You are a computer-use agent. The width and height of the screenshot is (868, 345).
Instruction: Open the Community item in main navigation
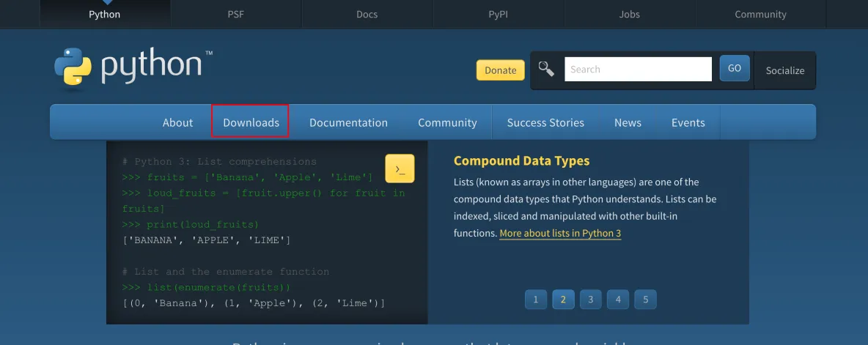(x=447, y=122)
